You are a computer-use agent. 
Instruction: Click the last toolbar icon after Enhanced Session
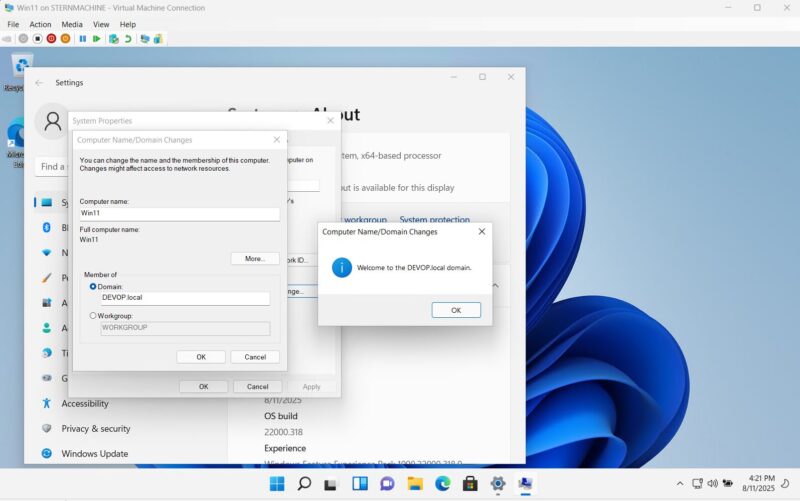[158, 39]
